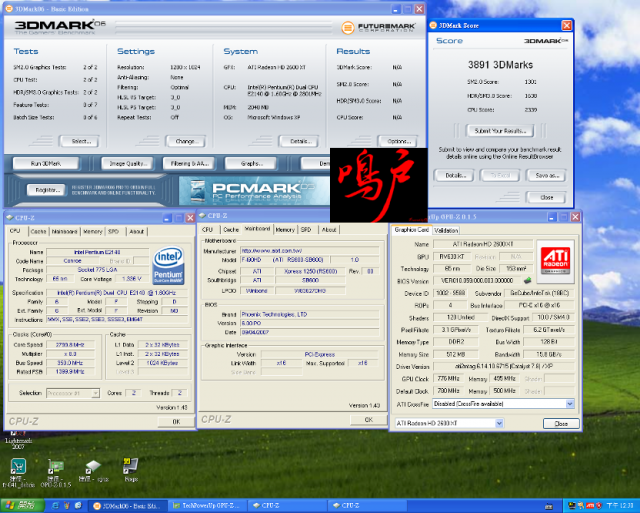Open Filtering & AA options in 3DMark06
The width and height of the screenshot is (640, 513).
click(x=189, y=163)
